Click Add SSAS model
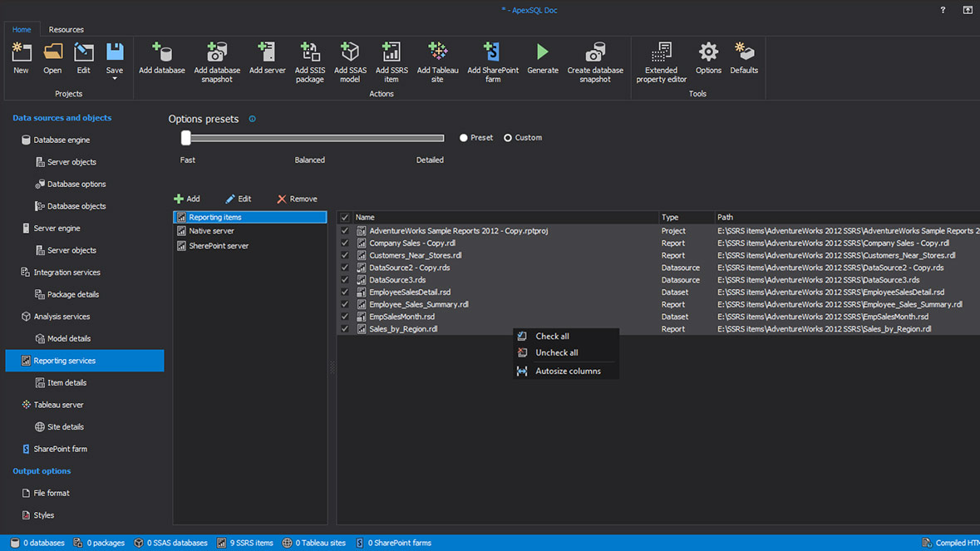 click(350, 61)
